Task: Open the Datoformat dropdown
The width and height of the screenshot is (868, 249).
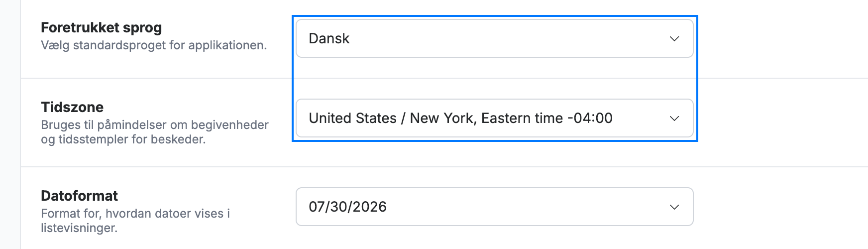Action: click(494, 207)
